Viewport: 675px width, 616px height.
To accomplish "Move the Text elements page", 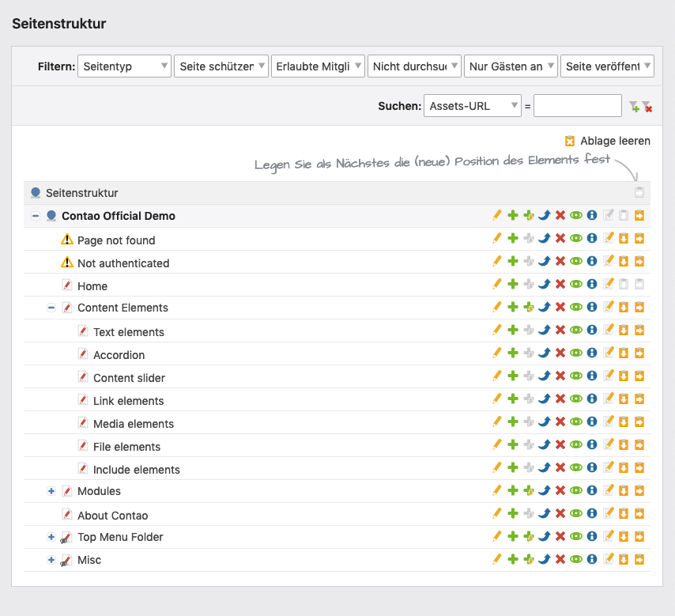I will click(x=545, y=330).
